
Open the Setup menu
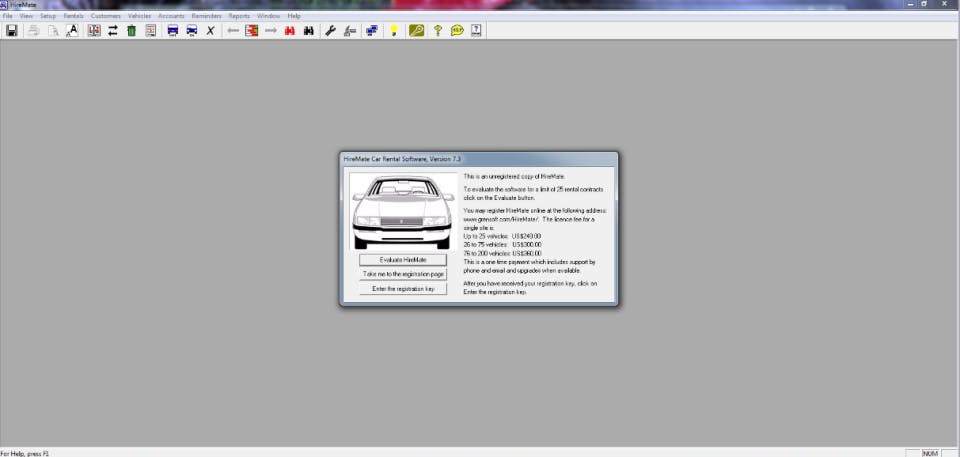(x=48, y=16)
